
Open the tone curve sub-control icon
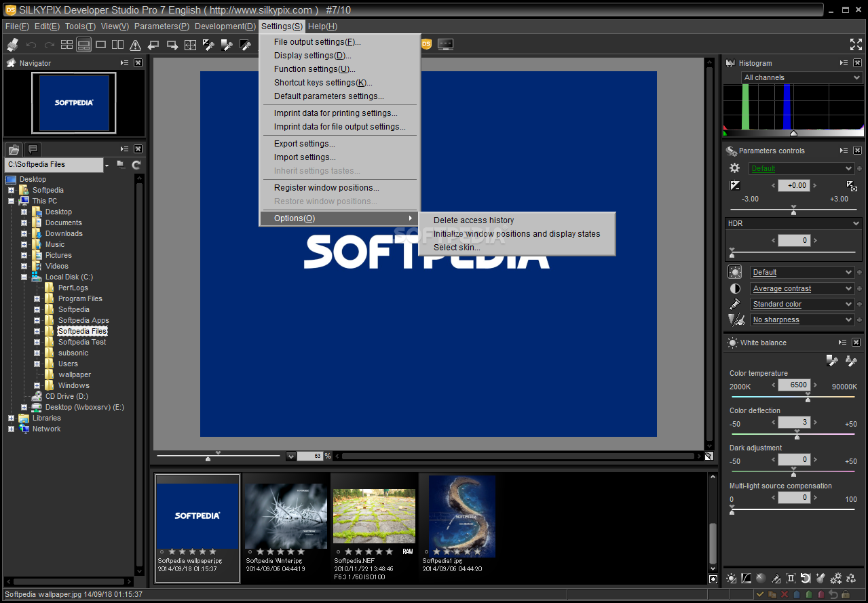pos(747,579)
